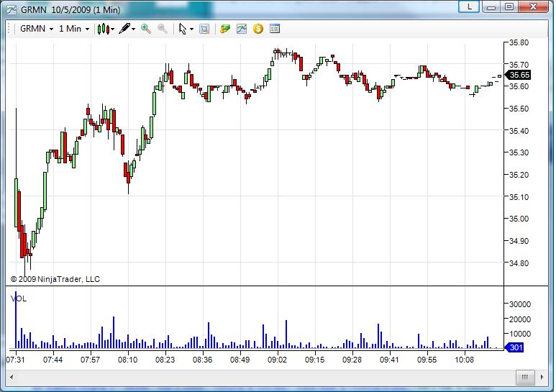Click the horizontal scrollbar's left arrow
Image resolution: width=556 pixels, height=392 pixels.
12,377
